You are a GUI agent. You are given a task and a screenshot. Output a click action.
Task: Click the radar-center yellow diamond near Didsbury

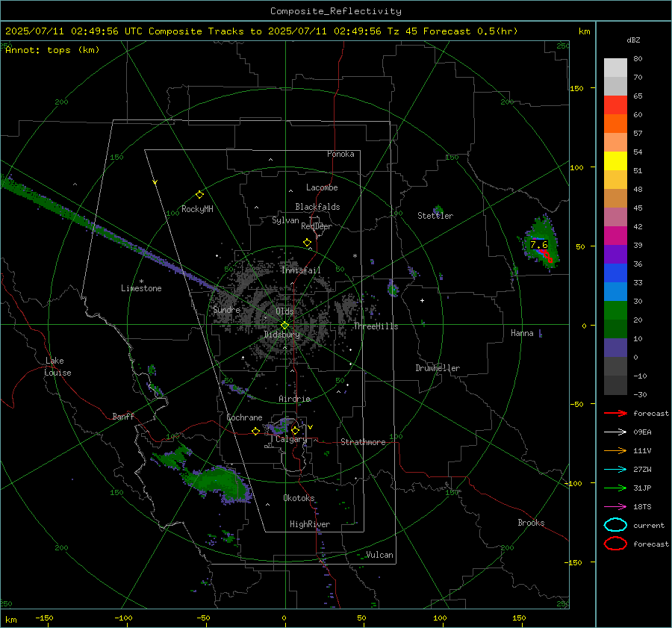[x=284, y=326]
